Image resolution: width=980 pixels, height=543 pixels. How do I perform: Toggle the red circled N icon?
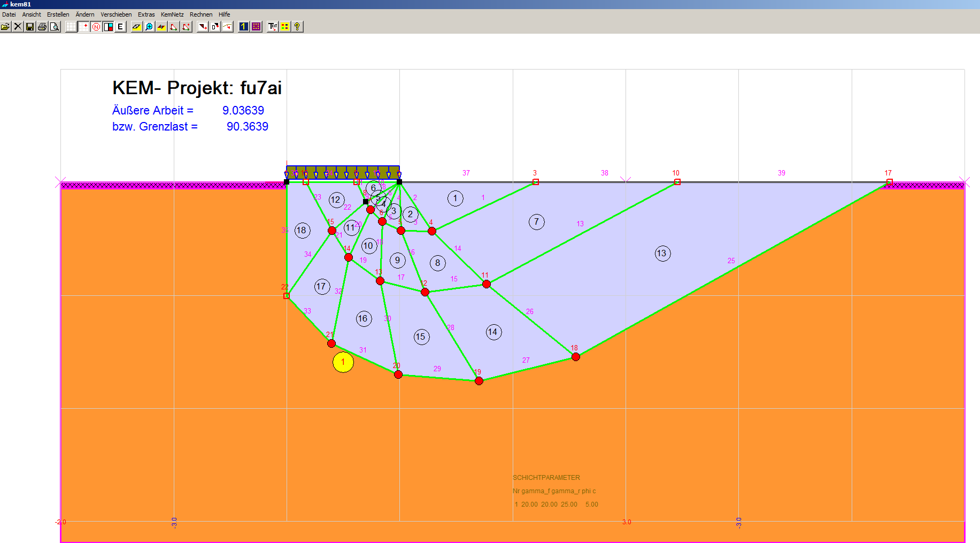coord(96,26)
